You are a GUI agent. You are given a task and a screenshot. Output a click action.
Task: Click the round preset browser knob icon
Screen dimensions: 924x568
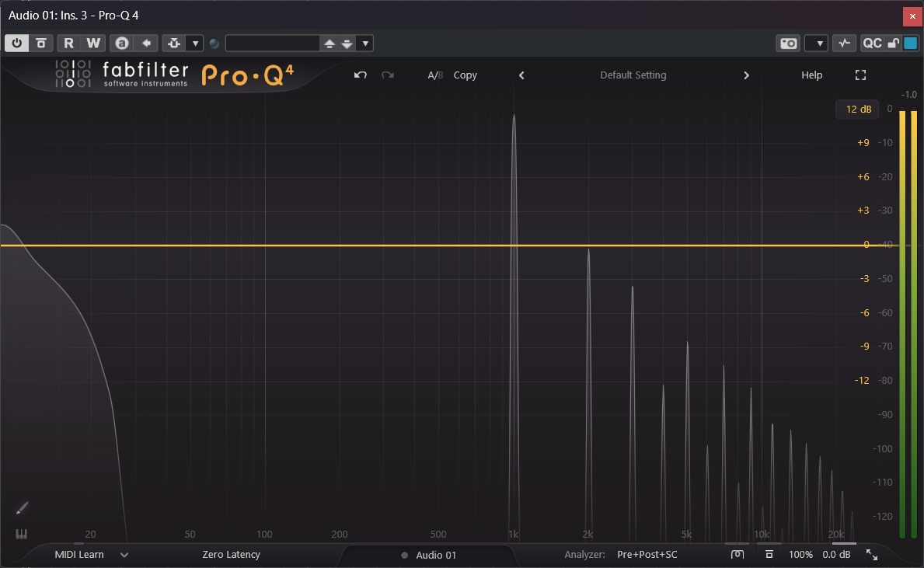214,43
